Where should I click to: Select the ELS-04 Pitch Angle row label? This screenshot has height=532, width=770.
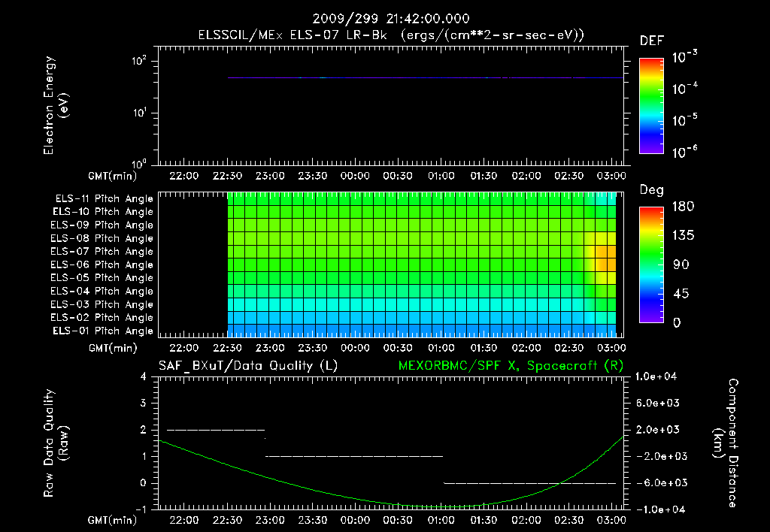[x=102, y=292]
